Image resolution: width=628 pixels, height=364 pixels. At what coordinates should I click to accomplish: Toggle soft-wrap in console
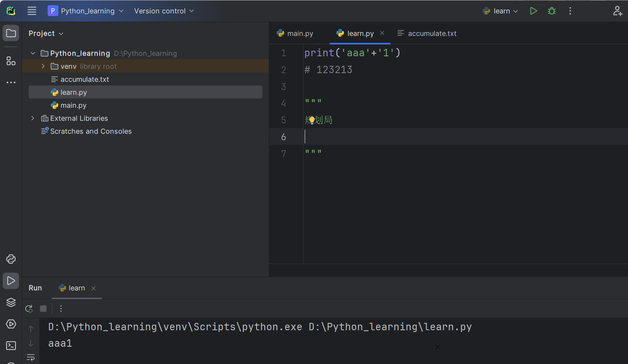(31, 358)
